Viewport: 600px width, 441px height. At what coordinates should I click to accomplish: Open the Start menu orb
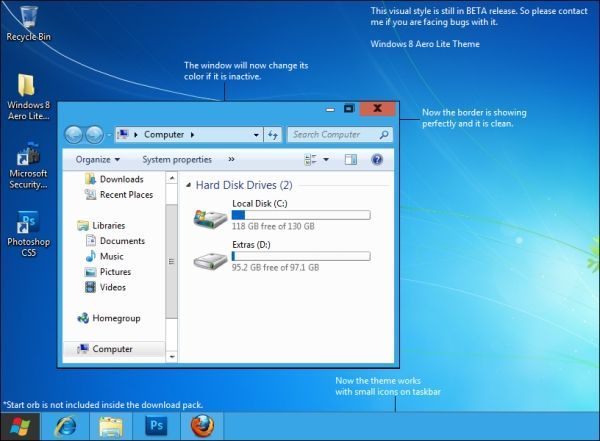pyautogui.click(x=20, y=426)
